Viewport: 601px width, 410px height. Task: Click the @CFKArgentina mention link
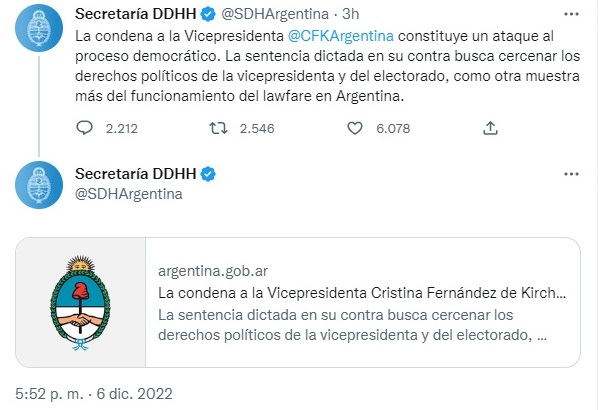340,36
